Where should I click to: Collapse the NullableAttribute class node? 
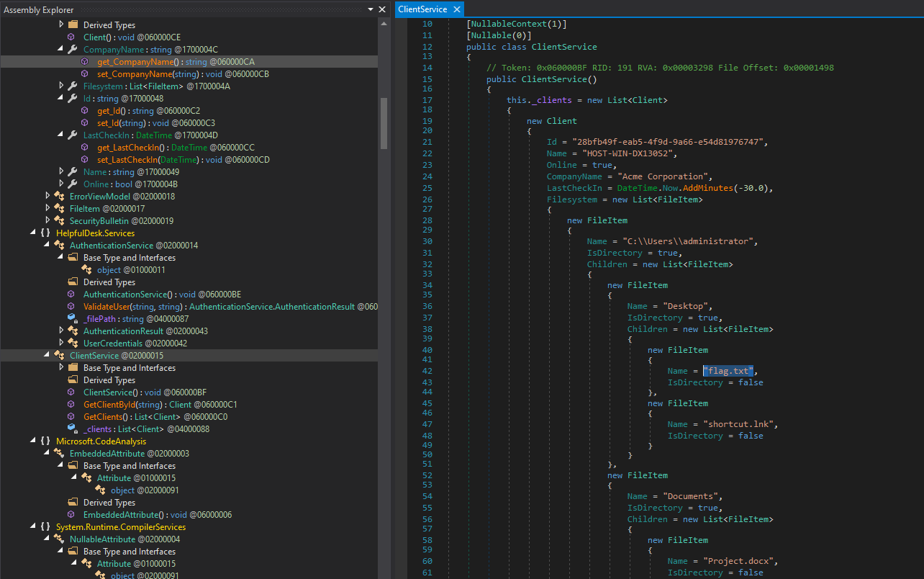click(x=47, y=539)
